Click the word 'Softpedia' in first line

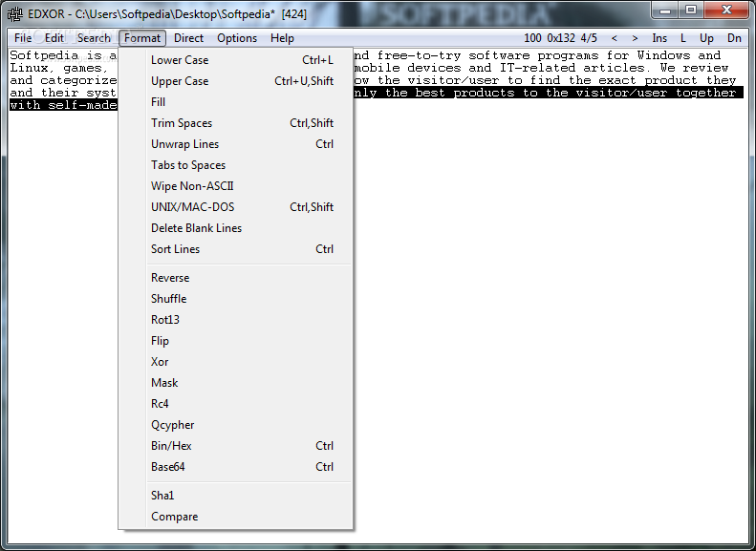coord(44,55)
